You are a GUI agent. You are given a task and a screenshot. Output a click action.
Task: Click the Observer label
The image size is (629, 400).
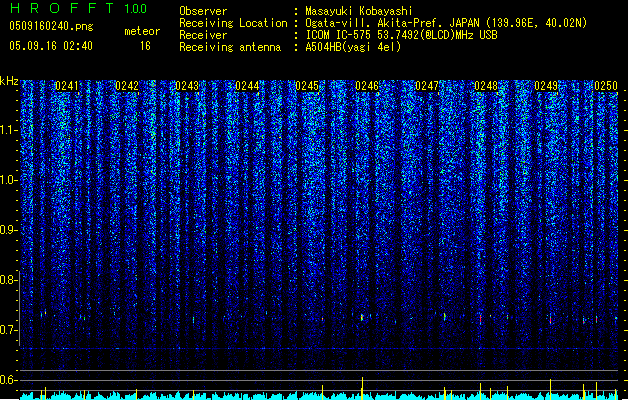tap(203, 11)
